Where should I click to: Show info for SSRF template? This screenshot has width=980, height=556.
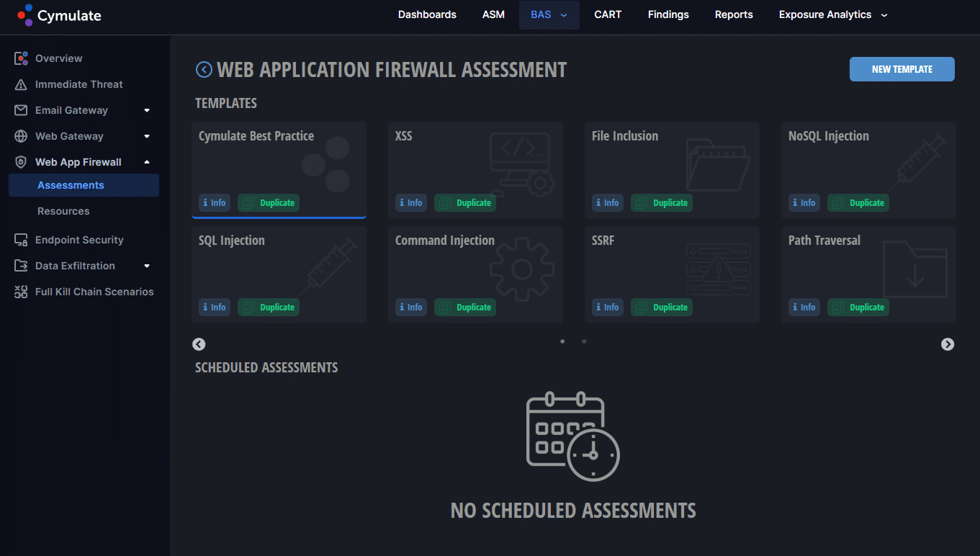[x=608, y=308]
